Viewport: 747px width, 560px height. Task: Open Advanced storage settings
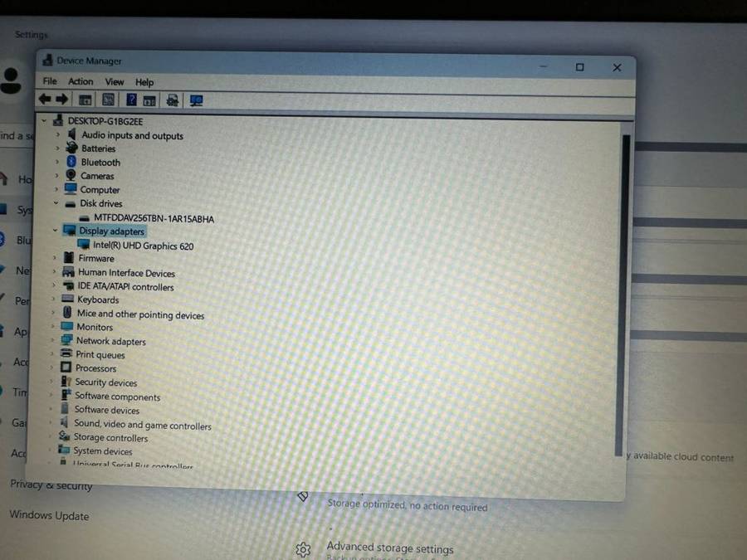tap(390, 548)
